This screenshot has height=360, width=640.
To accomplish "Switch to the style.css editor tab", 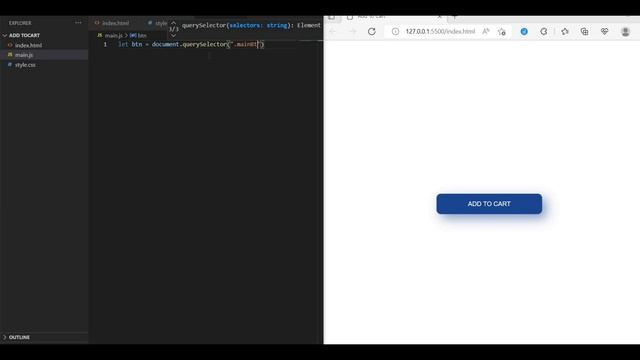I will tap(158, 23).
